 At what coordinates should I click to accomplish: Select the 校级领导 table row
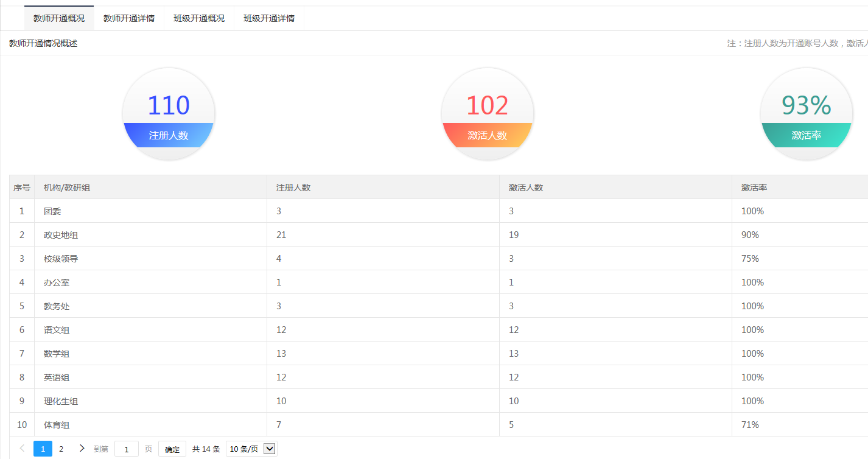61,259
